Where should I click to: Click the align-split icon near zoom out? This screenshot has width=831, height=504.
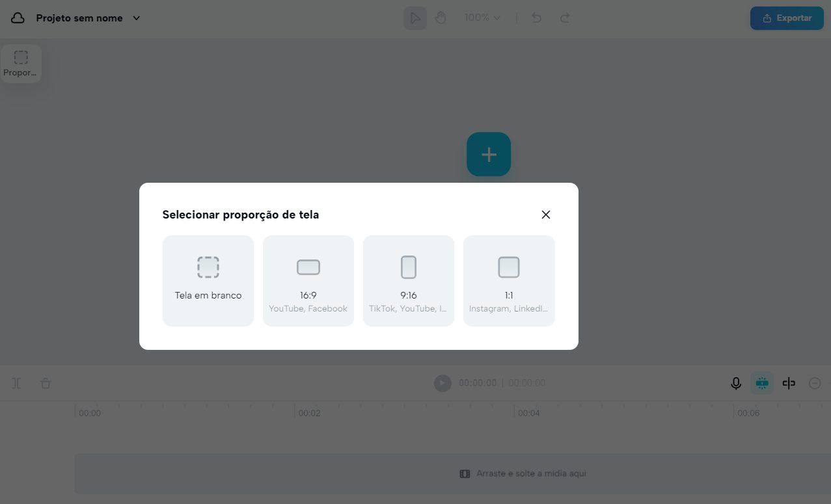click(789, 383)
